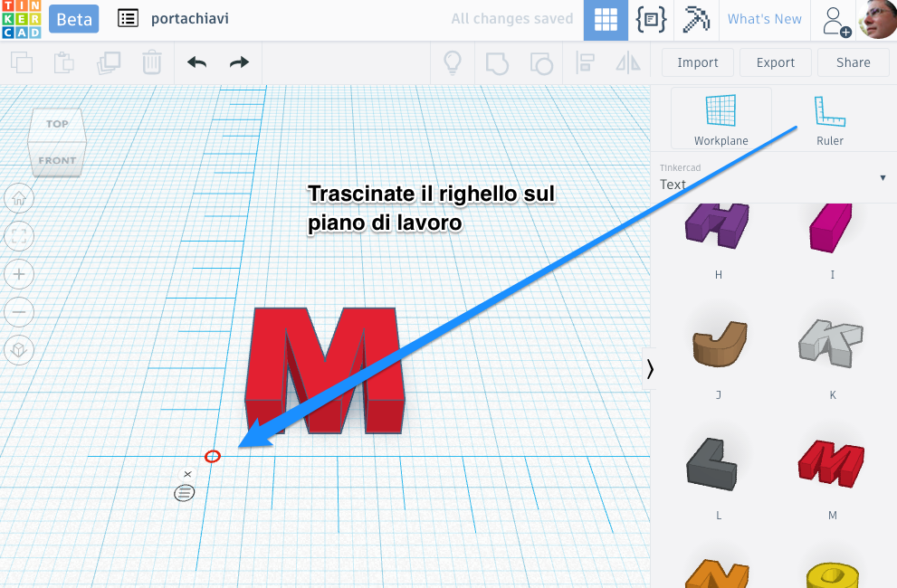Select the Workplane tool
897x588 pixels.
tap(720, 119)
